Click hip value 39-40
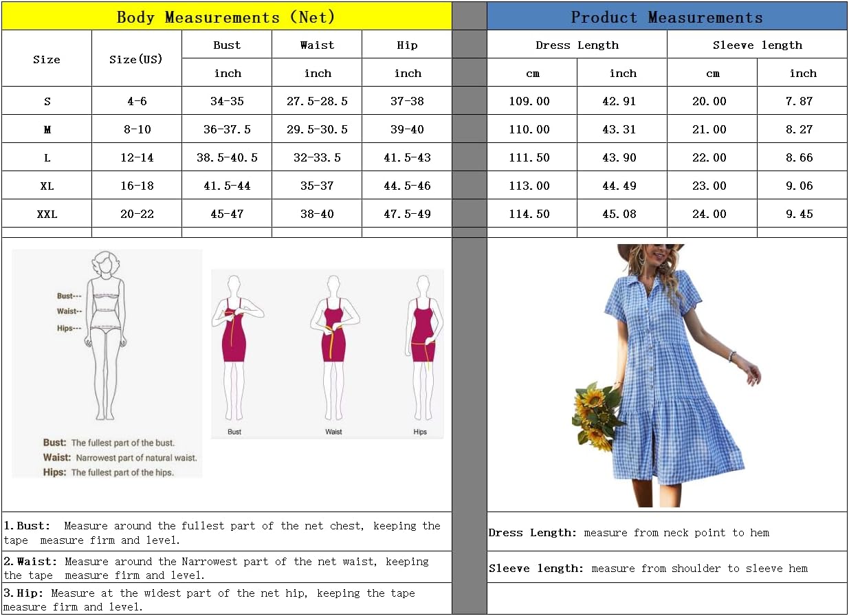 pos(407,129)
